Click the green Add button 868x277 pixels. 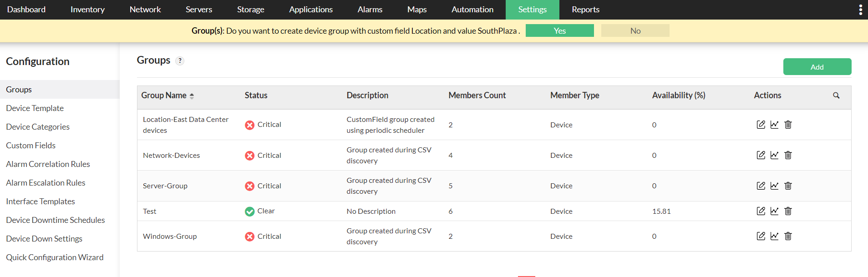point(817,67)
